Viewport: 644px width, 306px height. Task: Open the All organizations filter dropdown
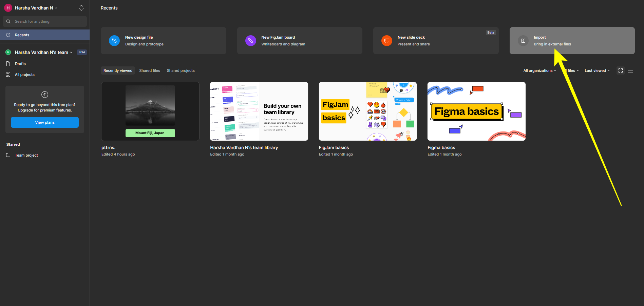[539, 70]
